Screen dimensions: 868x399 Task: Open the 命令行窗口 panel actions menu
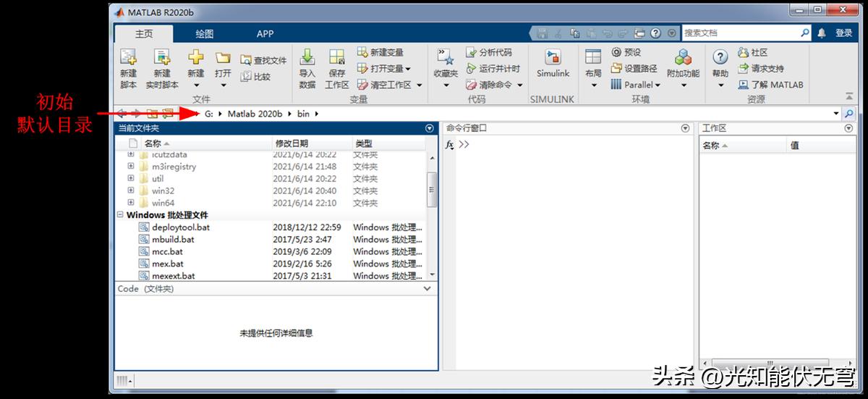tap(686, 128)
